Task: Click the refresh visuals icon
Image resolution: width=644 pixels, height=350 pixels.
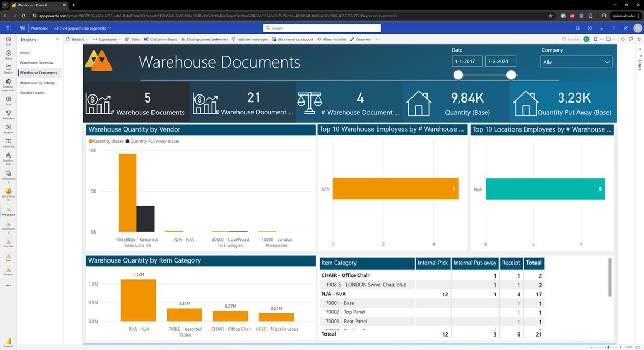Action: 623,39
